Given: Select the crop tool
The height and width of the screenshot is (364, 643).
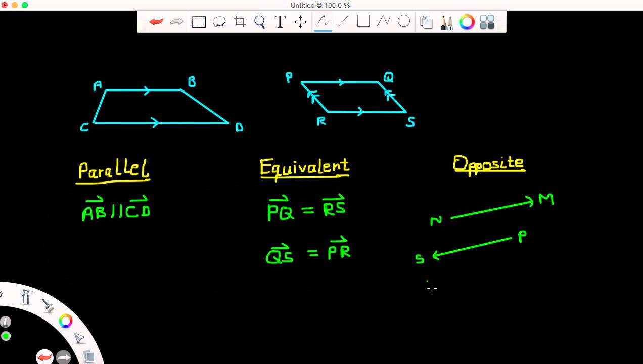Looking at the screenshot, I should 240,21.
